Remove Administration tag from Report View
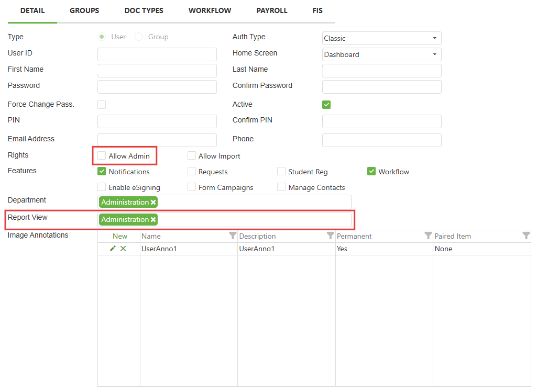537x392 pixels. pos(154,220)
